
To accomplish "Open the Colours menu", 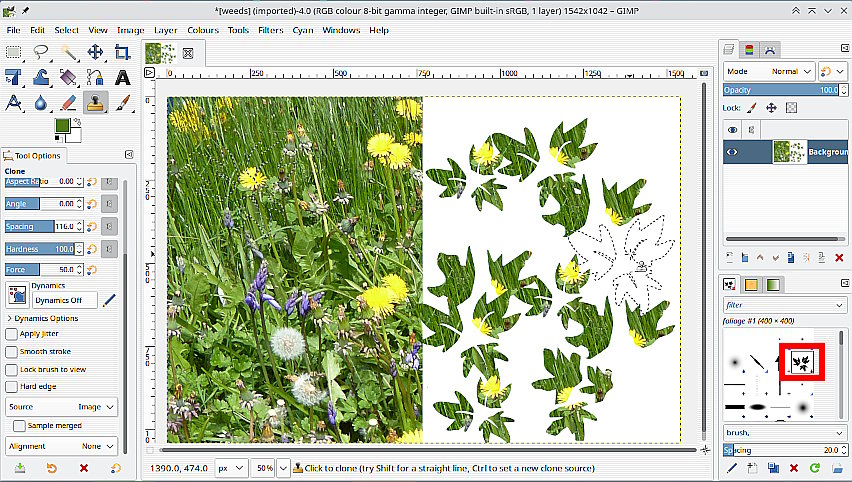I will [203, 30].
